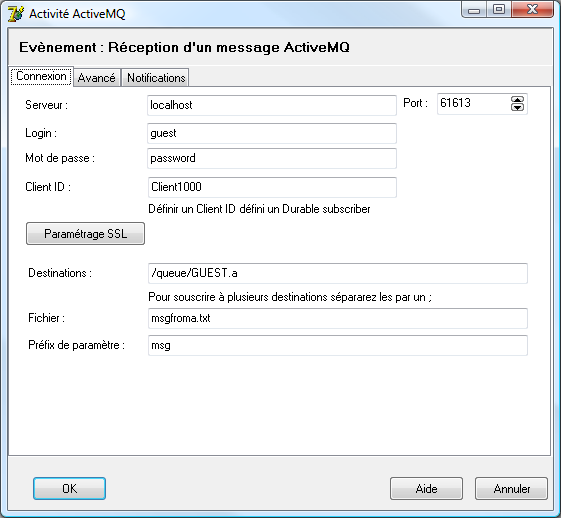Confirm the dialog with OK
Screen dimensions: 561x518
pyautogui.click(x=69, y=488)
